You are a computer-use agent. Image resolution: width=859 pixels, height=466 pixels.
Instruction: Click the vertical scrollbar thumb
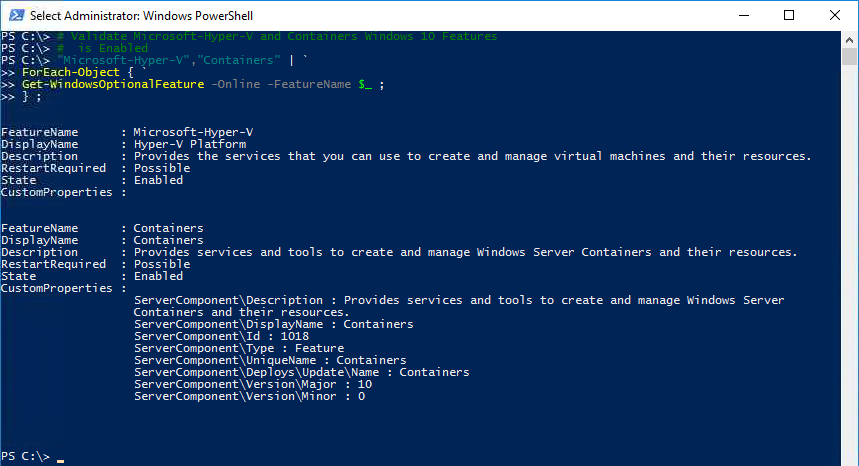[849, 57]
